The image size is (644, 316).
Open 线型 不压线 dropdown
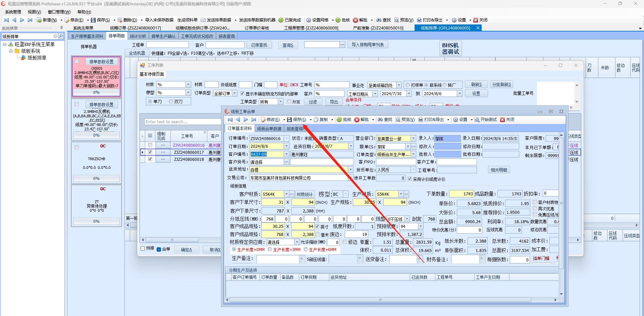(407, 219)
